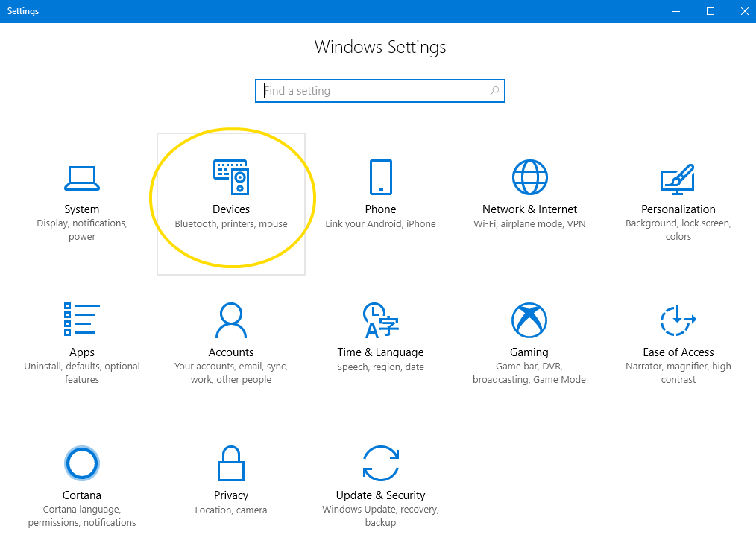The height and width of the screenshot is (552, 756).
Task: Click "Location, camera" text
Action: (231, 510)
